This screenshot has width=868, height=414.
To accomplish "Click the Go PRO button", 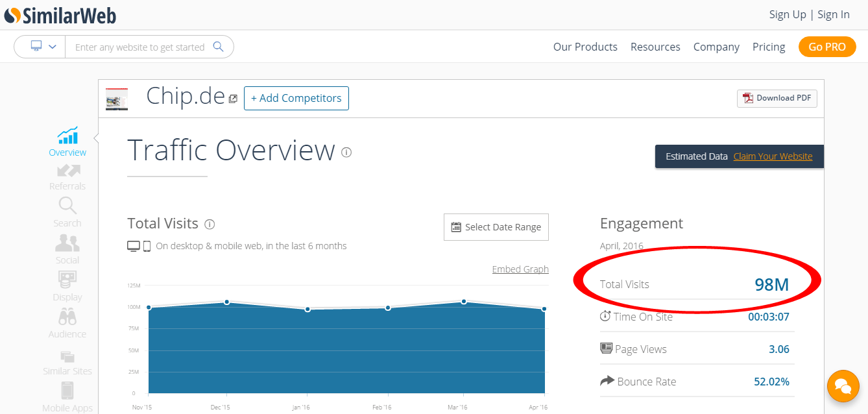I will [827, 47].
